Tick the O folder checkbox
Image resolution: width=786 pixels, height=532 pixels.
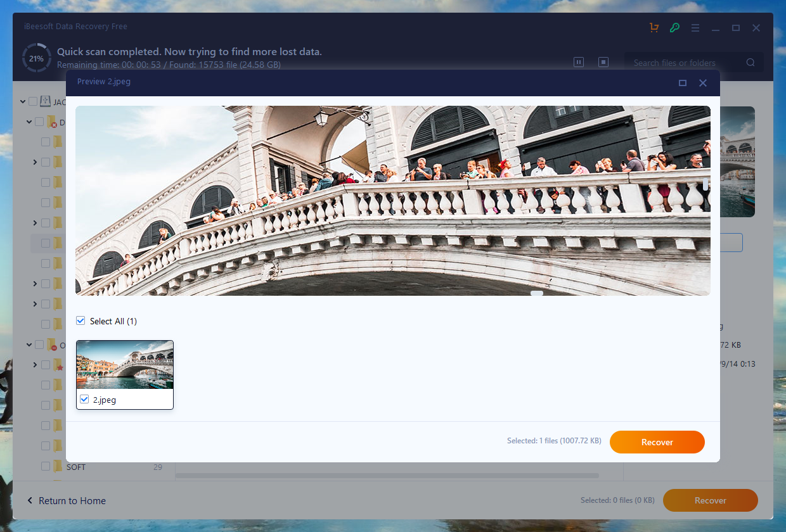(39, 345)
